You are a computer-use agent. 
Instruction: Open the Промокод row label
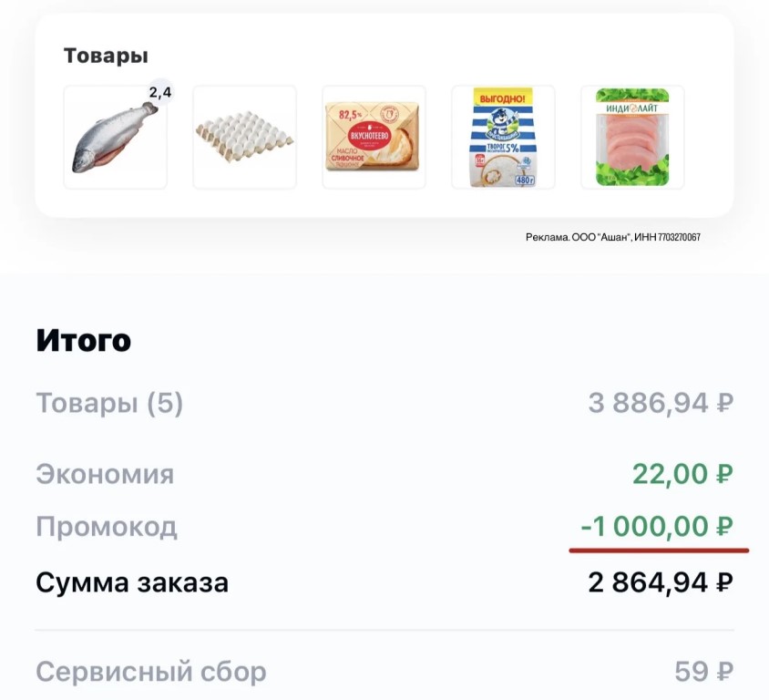[107, 527]
